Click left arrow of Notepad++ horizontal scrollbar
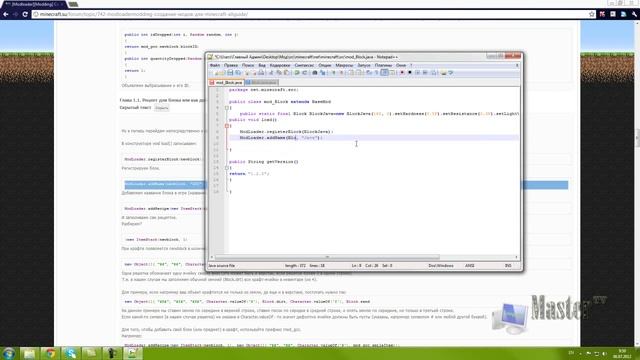This screenshot has height=360, width=640. coord(211,257)
